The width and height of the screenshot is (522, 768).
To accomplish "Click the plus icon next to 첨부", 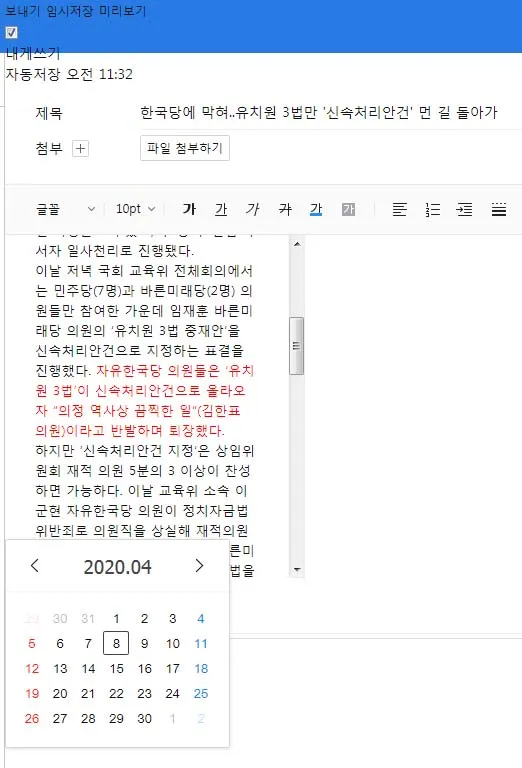I will click(80, 148).
